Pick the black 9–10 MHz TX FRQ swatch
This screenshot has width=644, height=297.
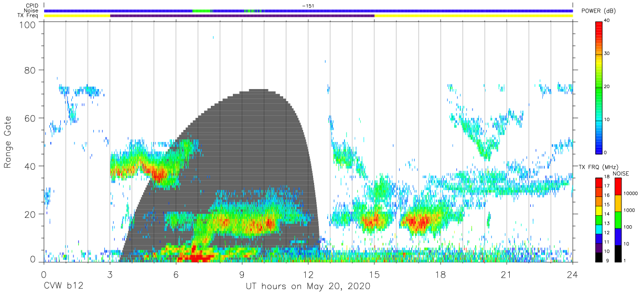[x=599, y=257]
